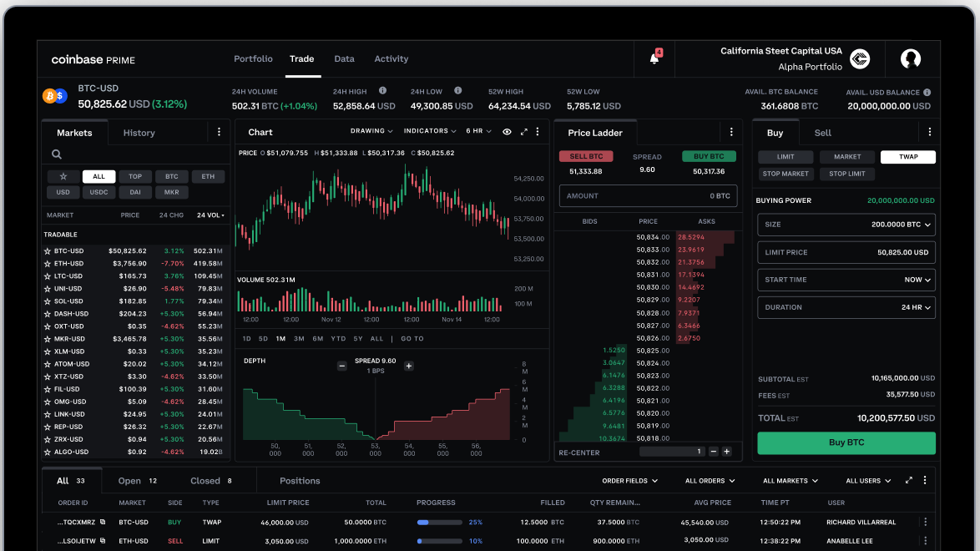Open the 6 HR interval dropdown

click(479, 131)
